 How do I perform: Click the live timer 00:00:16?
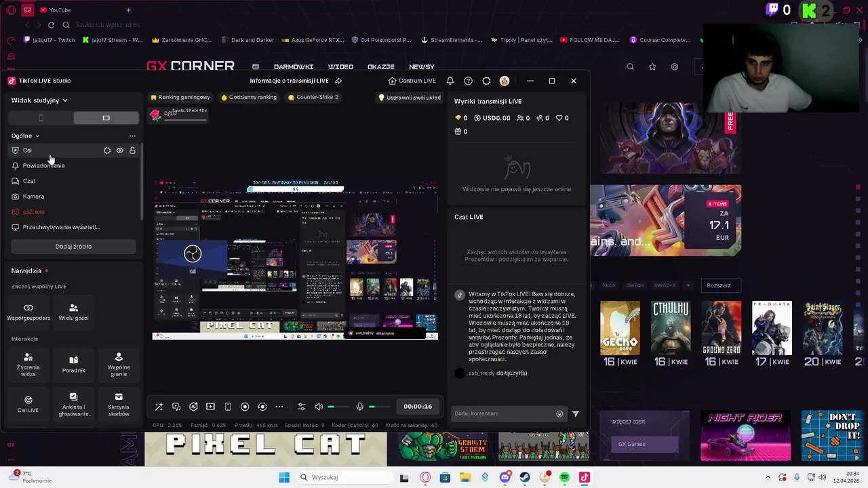[x=418, y=407]
